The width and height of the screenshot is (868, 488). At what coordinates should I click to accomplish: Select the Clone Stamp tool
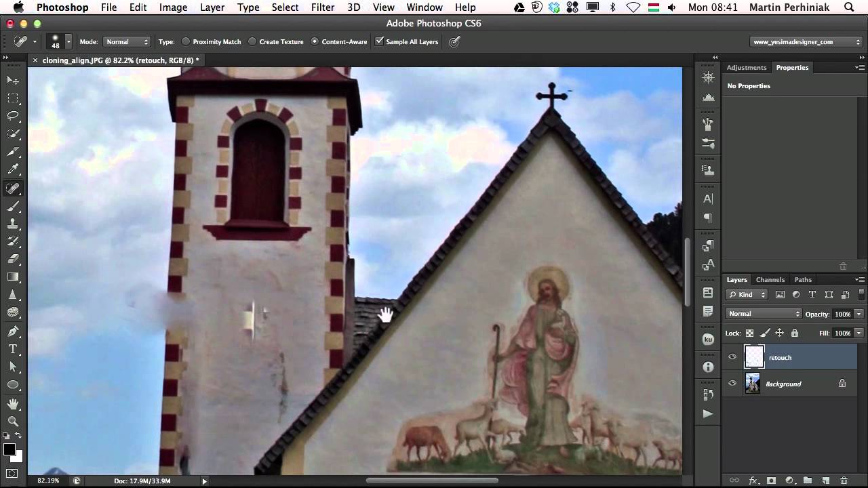tap(13, 224)
